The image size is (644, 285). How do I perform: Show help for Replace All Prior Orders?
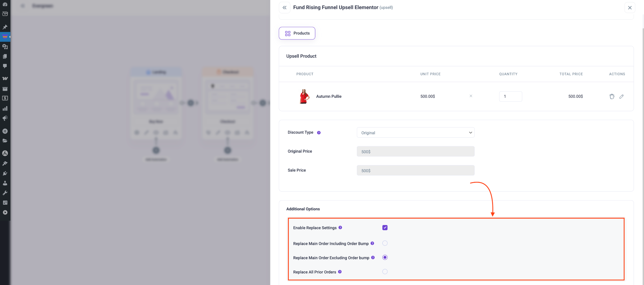340,272
